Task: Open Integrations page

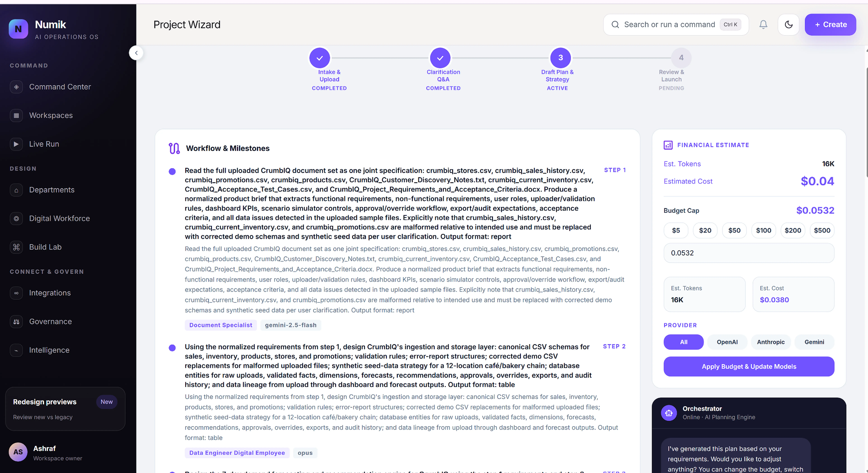Action: [50, 293]
